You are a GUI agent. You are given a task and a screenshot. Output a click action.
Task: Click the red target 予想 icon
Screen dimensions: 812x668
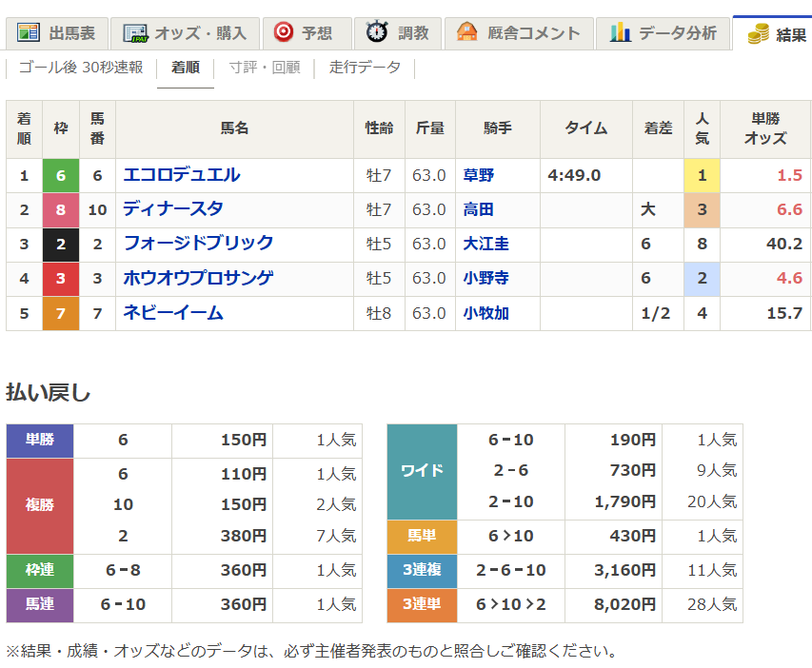[x=284, y=32]
